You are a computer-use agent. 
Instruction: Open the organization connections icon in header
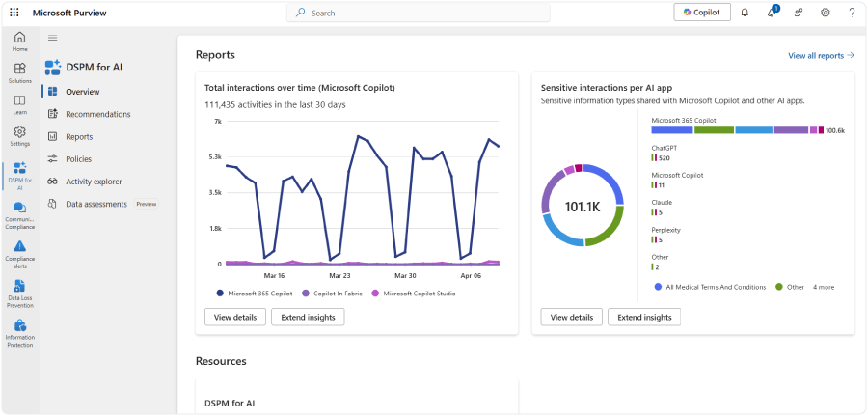pyautogui.click(x=799, y=13)
